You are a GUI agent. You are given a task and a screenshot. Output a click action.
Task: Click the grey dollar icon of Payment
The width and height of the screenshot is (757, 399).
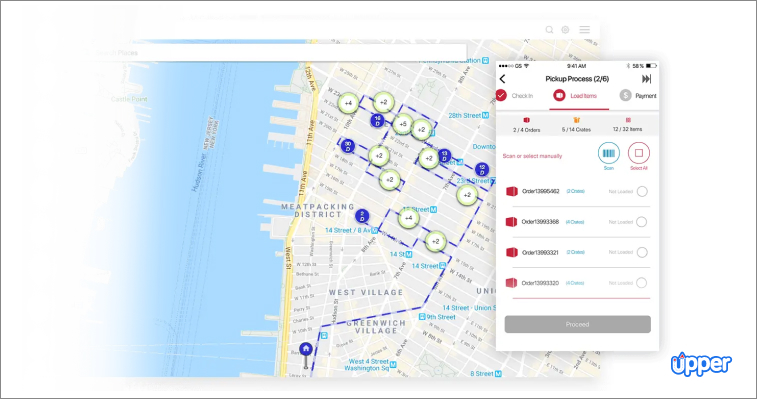pyautogui.click(x=625, y=96)
